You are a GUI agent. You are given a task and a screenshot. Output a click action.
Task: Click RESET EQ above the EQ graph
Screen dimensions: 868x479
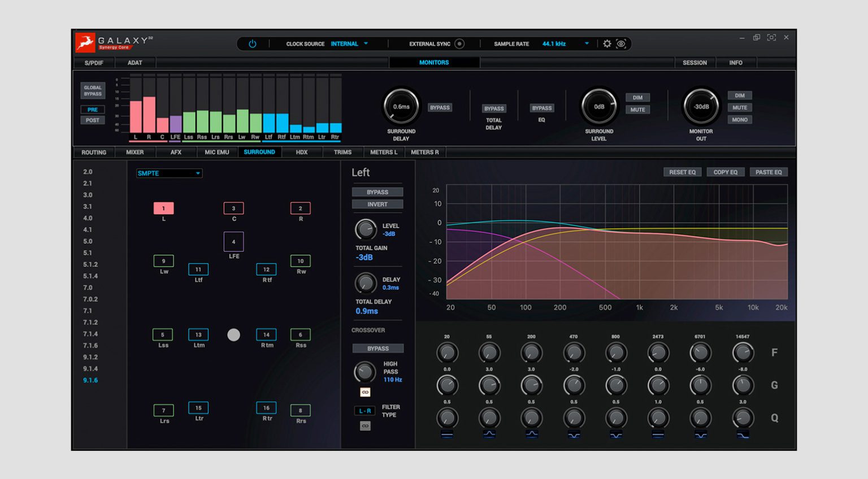(682, 172)
